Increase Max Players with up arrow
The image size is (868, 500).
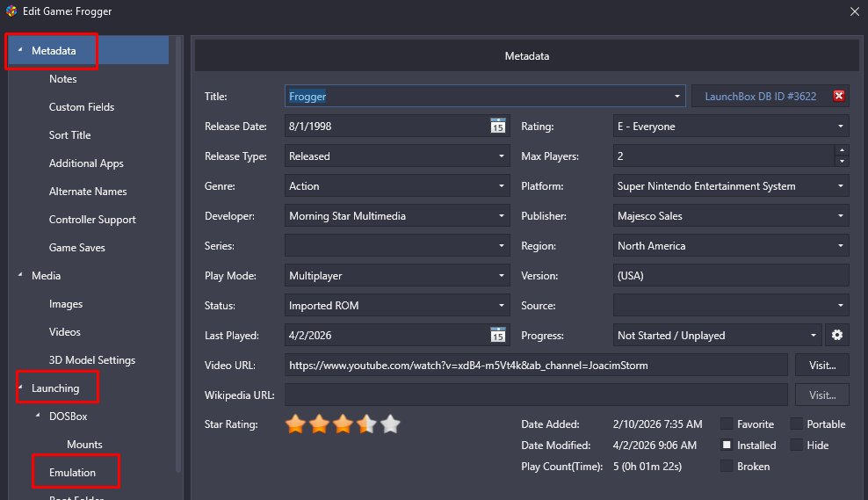pyautogui.click(x=842, y=151)
